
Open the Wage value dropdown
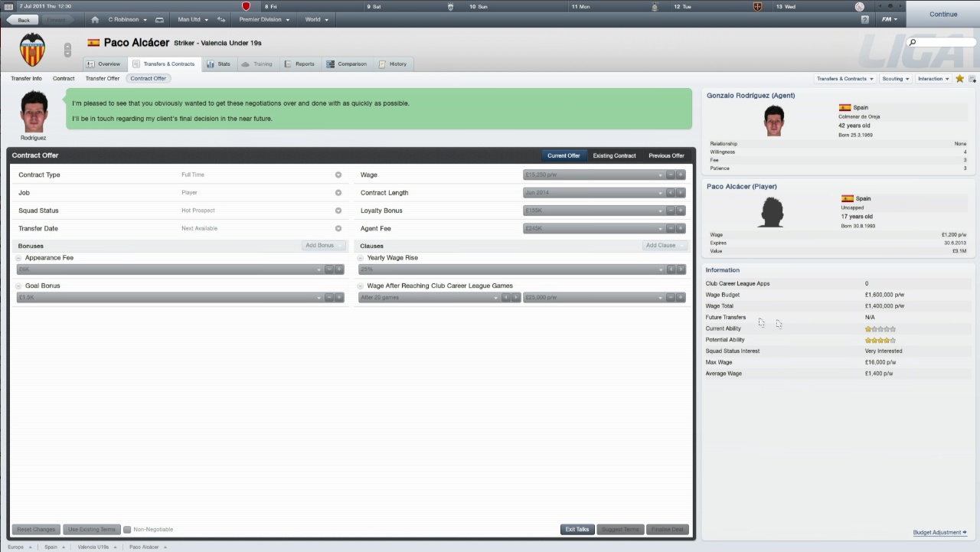660,175
